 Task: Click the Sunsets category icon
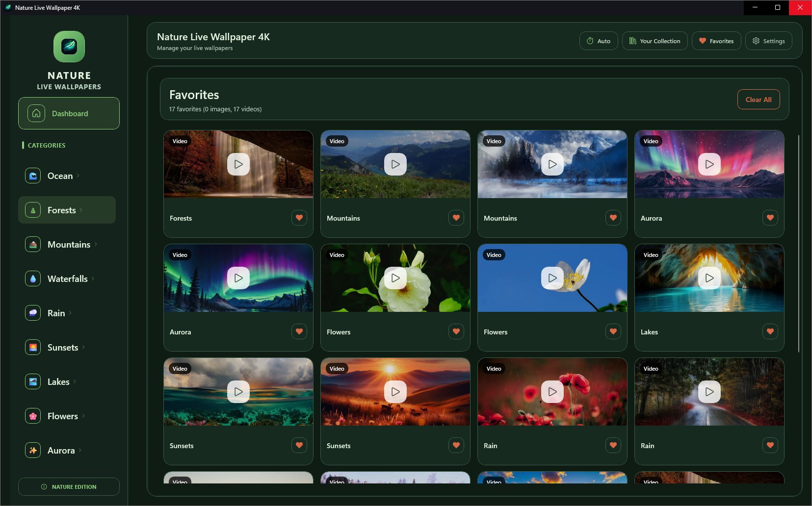(33, 347)
